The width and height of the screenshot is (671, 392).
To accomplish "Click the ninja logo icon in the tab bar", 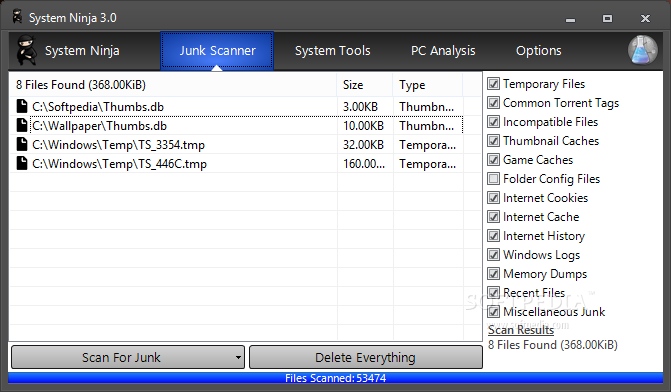I will 27,50.
